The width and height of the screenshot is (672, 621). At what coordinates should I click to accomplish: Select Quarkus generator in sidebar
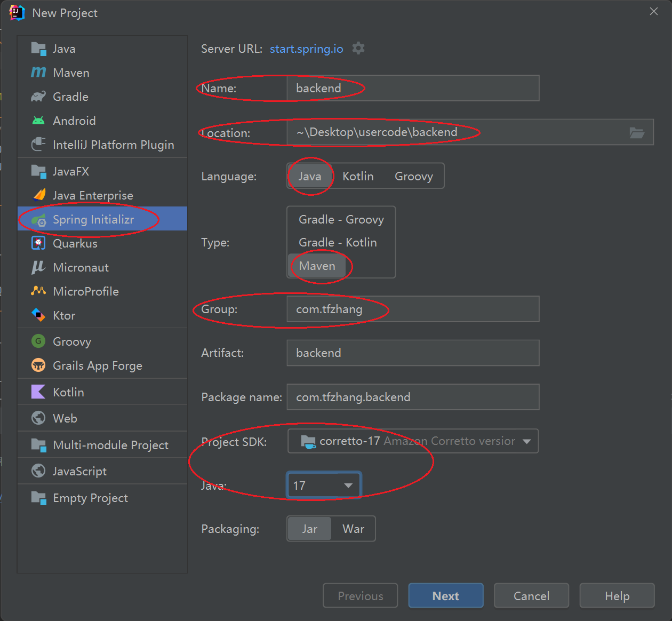point(102,243)
